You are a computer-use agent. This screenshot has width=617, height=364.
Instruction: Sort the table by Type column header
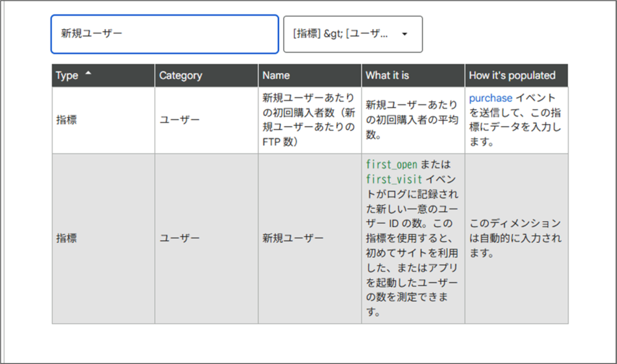(67, 76)
